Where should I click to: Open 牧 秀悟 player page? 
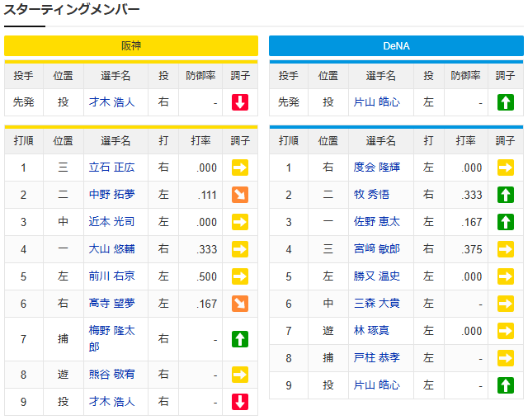pyautogui.click(x=371, y=195)
